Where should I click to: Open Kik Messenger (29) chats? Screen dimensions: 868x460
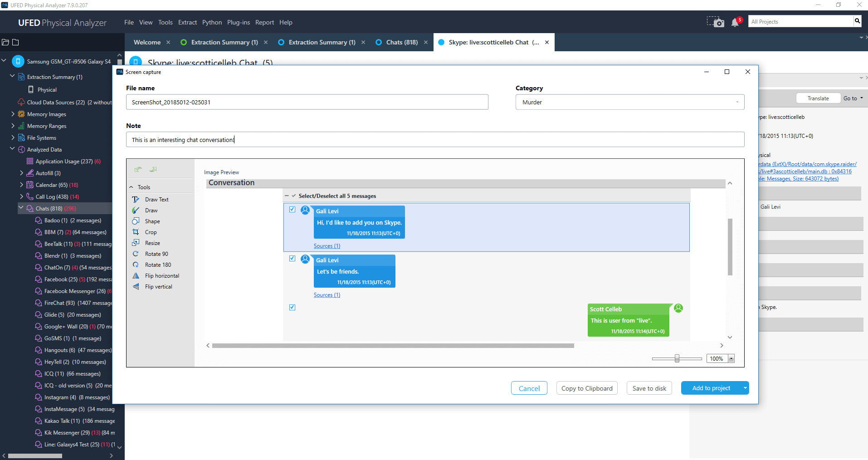(75, 433)
